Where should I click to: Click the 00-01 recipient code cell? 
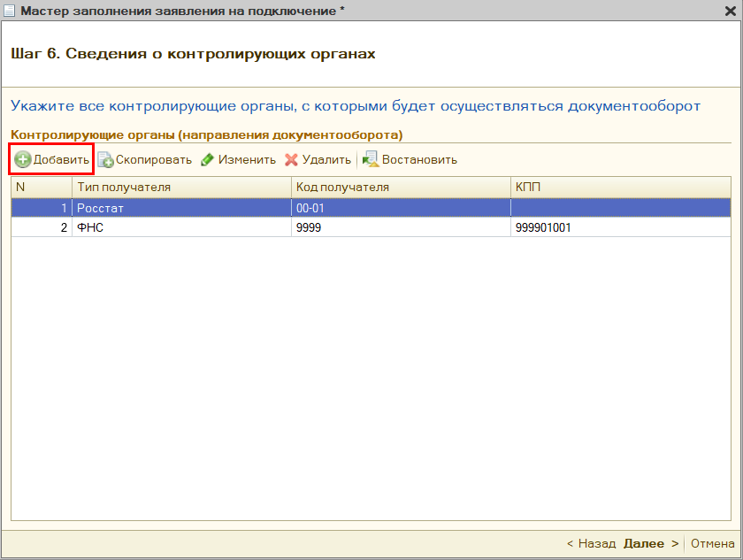point(401,207)
